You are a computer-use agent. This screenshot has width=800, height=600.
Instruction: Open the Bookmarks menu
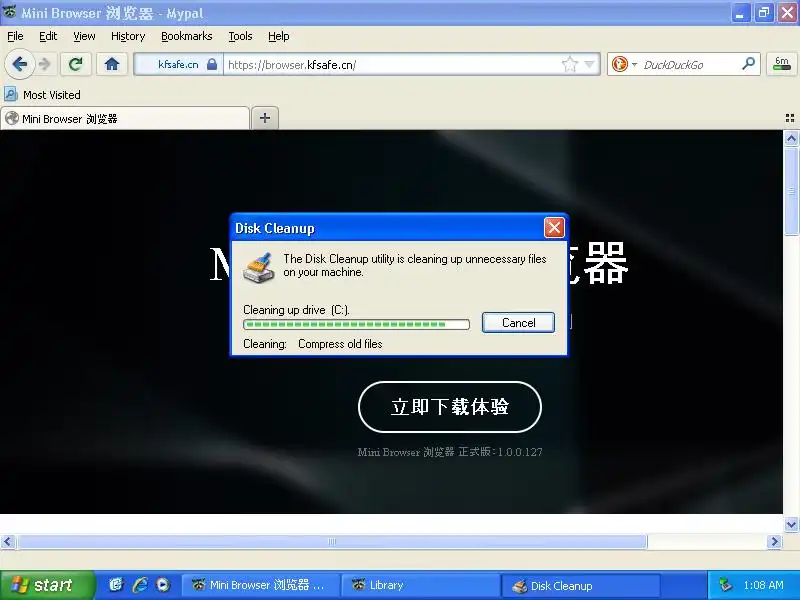point(187,36)
